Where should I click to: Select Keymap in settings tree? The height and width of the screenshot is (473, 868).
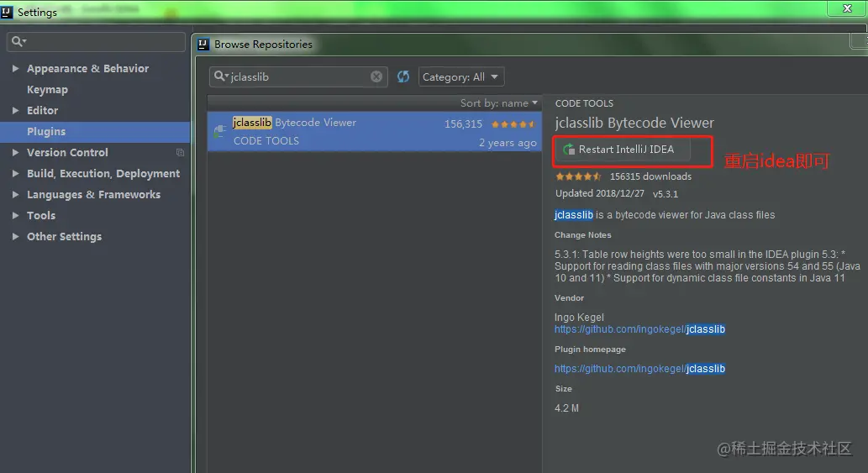pos(48,90)
